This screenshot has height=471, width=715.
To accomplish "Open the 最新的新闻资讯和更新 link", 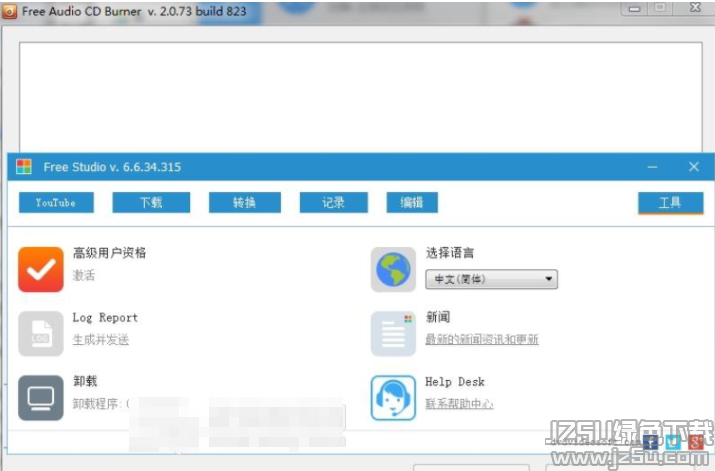I will click(482, 339).
